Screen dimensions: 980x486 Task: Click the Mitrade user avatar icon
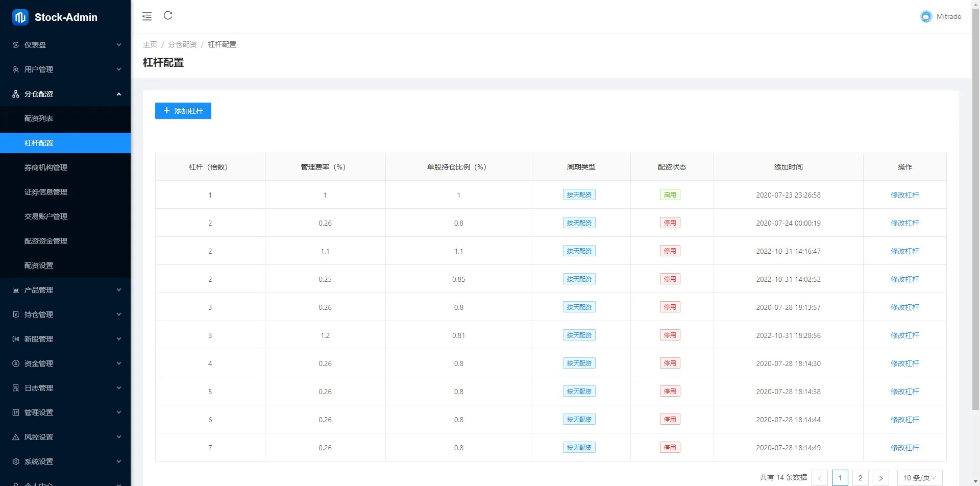926,17
